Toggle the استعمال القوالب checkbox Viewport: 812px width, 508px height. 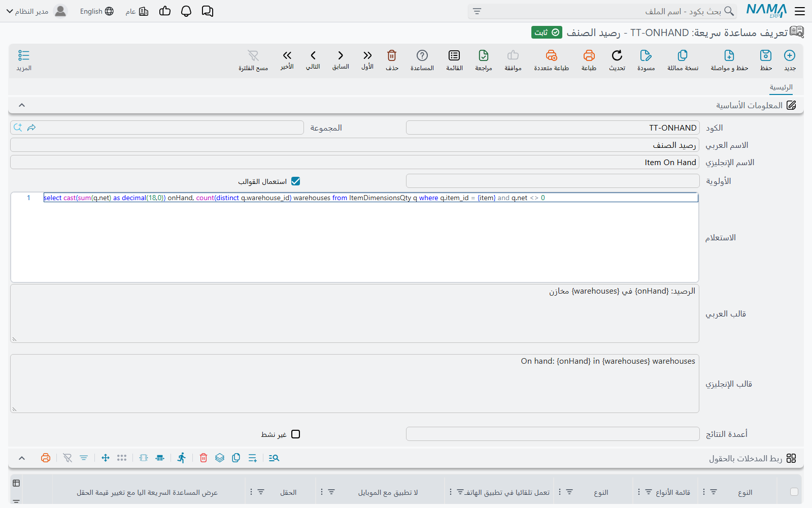click(x=296, y=181)
